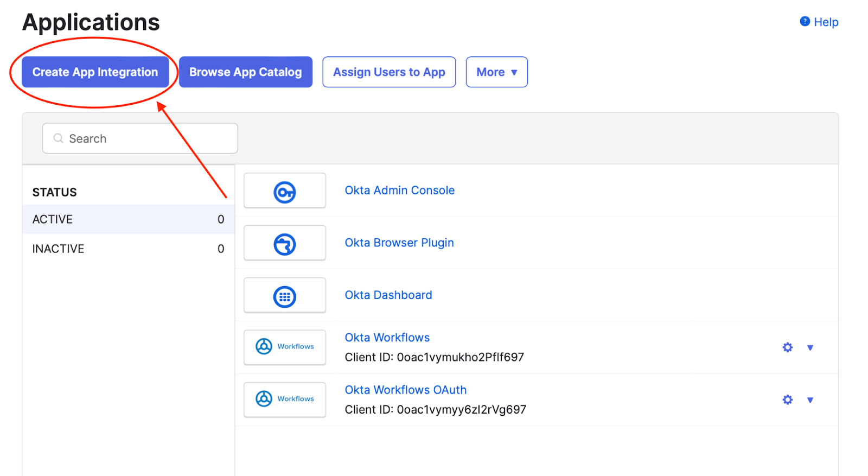Click the search magnifier icon
This screenshot has height=476, width=868.
tap(58, 138)
